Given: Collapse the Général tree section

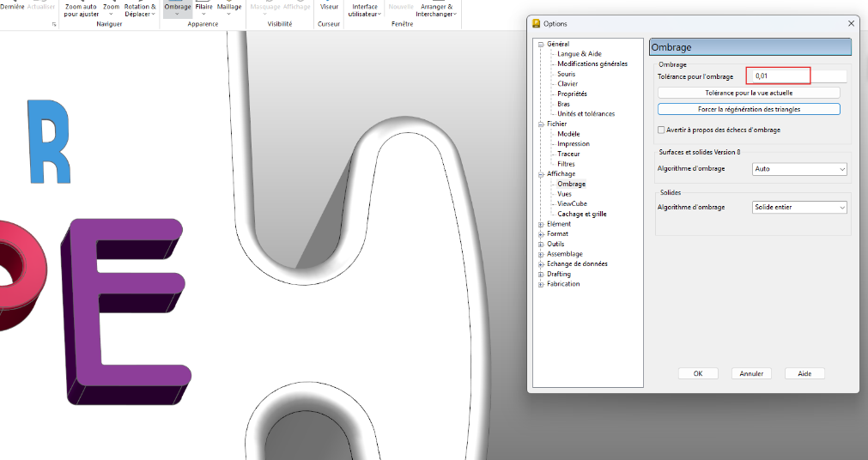Looking at the screenshot, I should (541, 45).
